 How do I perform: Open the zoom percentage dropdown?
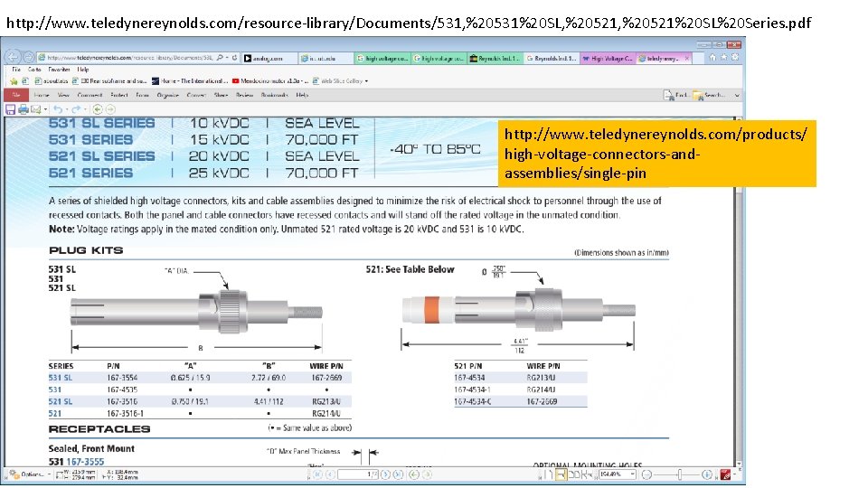point(633,474)
